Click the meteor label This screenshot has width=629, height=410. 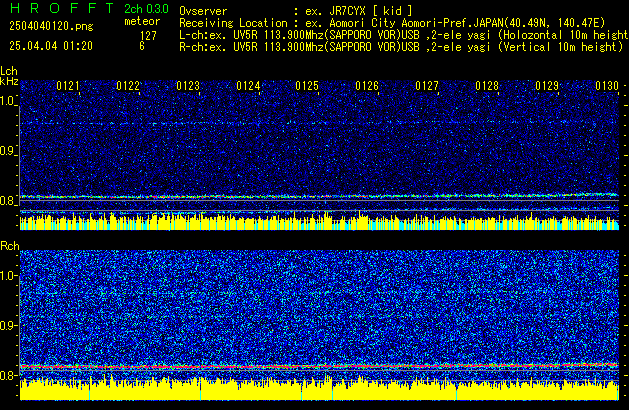[142, 22]
